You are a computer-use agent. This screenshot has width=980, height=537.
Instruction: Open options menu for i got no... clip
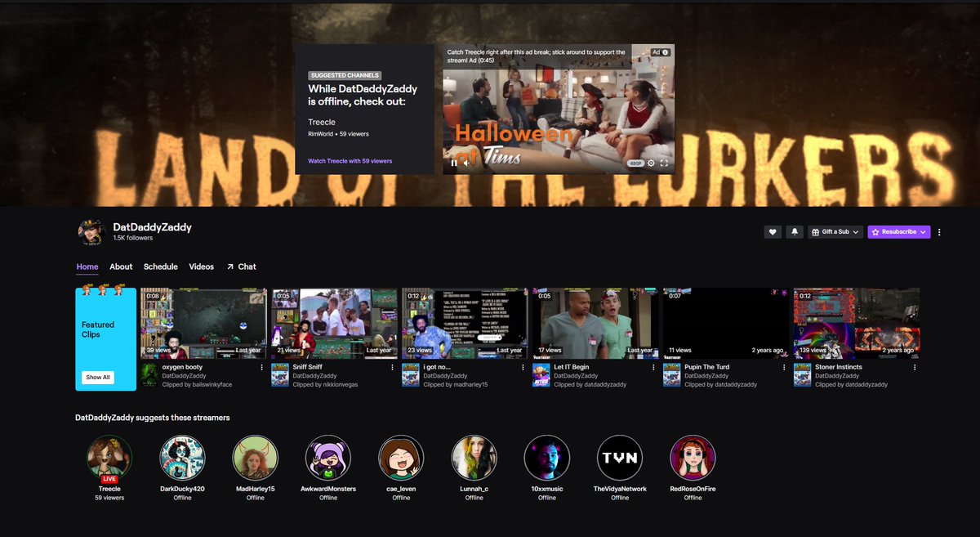pyautogui.click(x=523, y=368)
